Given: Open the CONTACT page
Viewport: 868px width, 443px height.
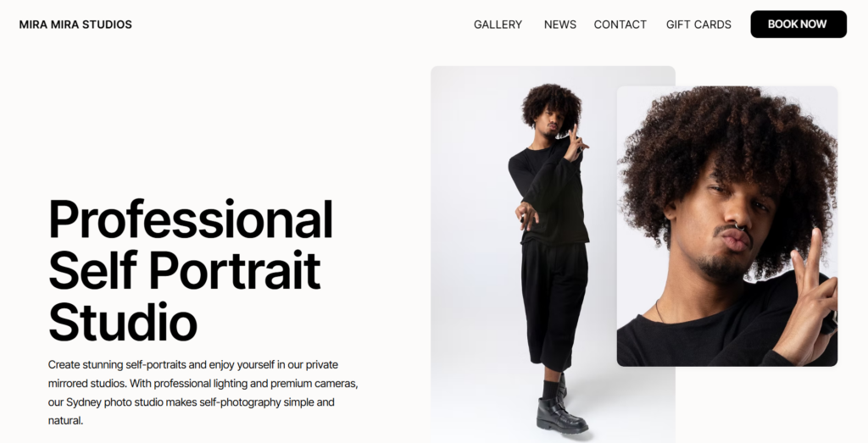Looking at the screenshot, I should 620,25.
